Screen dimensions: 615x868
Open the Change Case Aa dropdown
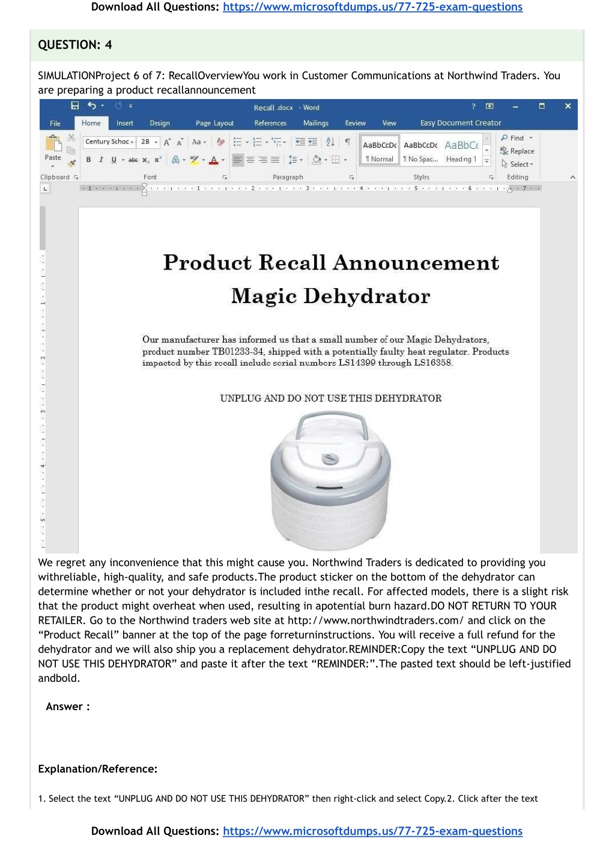click(198, 142)
